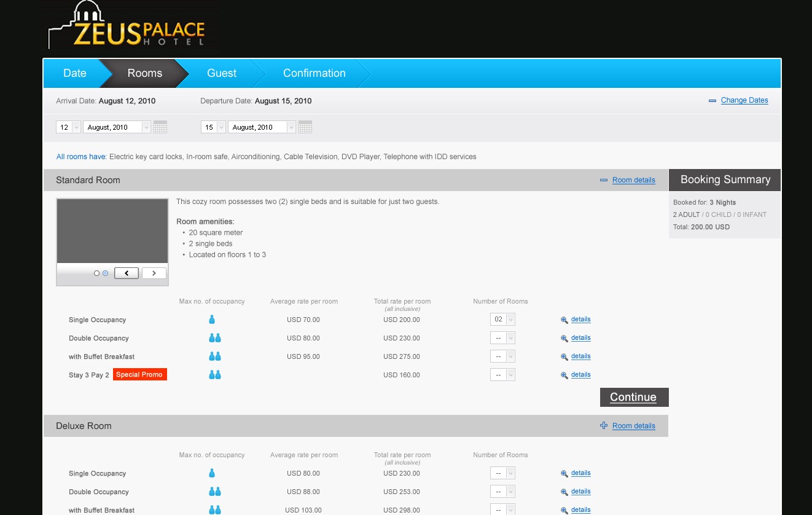The width and height of the screenshot is (812, 515).
Task: Go to the Date step tab
Action: click(x=75, y=73)
